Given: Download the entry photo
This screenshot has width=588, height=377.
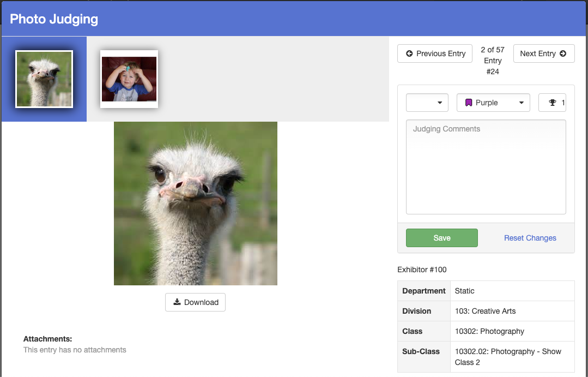Looking at the screenshot, I should 195,302.
